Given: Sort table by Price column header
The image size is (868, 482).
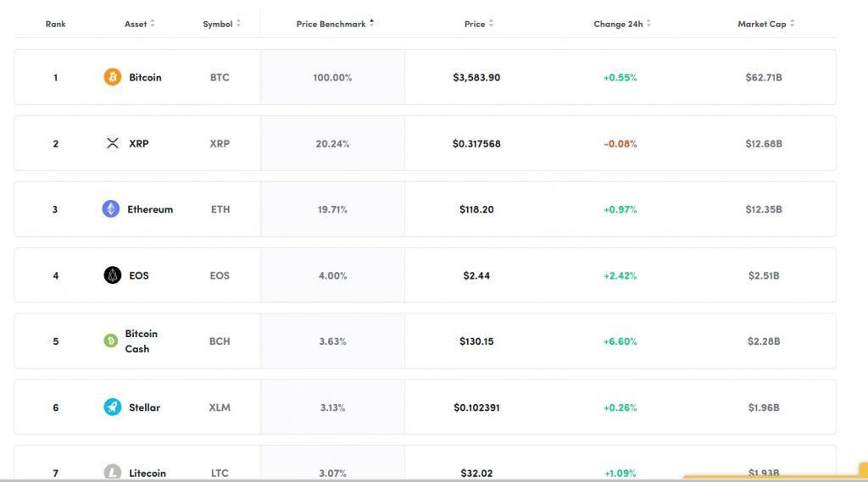Looking at the screenshot, I should pos(479,25).
